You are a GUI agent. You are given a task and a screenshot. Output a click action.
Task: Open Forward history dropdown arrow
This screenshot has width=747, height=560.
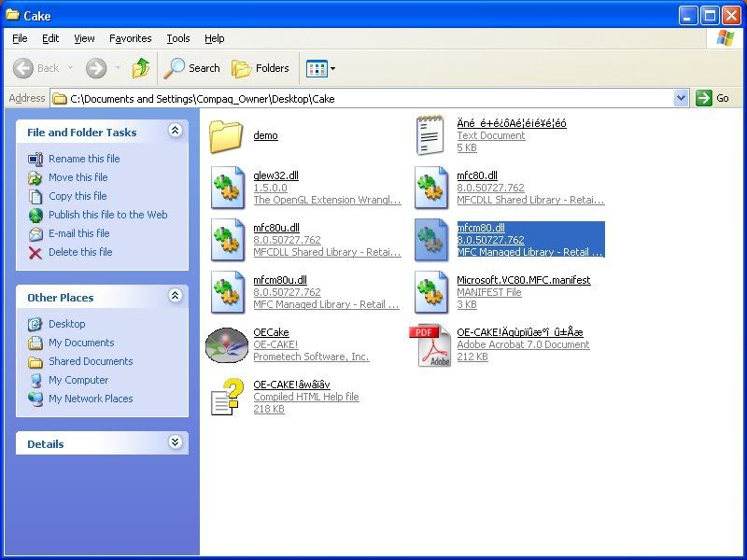click(118, 68)
